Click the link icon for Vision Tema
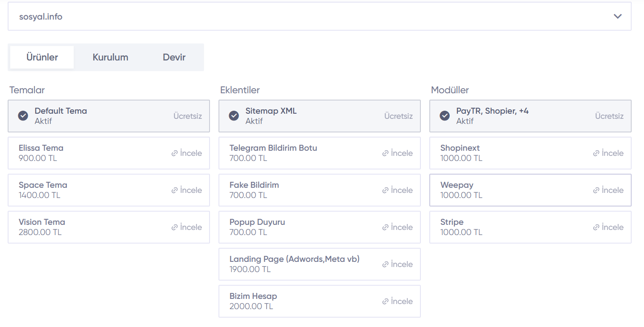644x327 pixels. (x=174, y=227)
